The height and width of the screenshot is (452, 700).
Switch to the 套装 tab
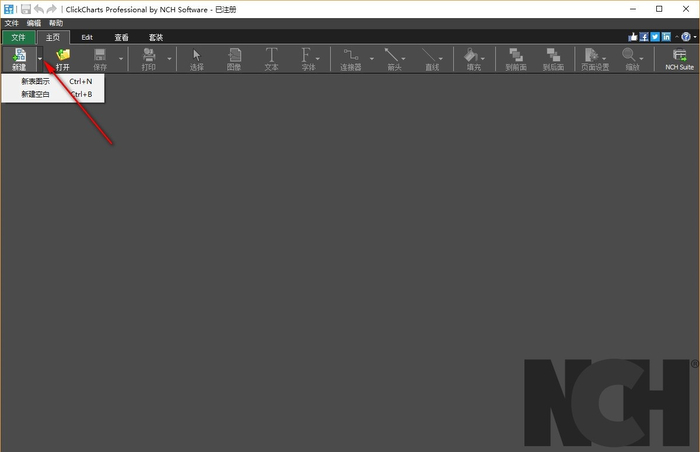[x=156, y=38]
